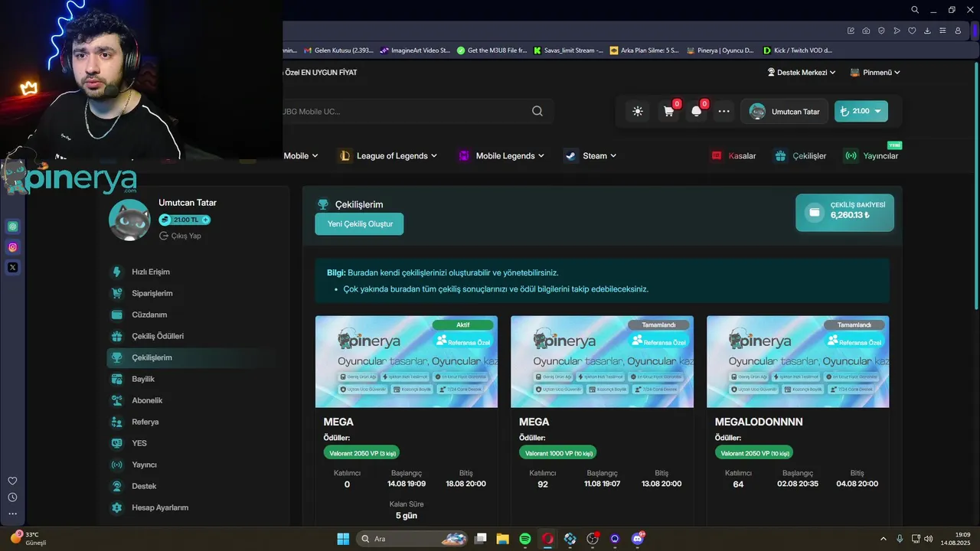Click Valorant 2050 VP (10 kişi) prize tag
Viewport: 980px width, 551px height.
[x=754, y=453]
